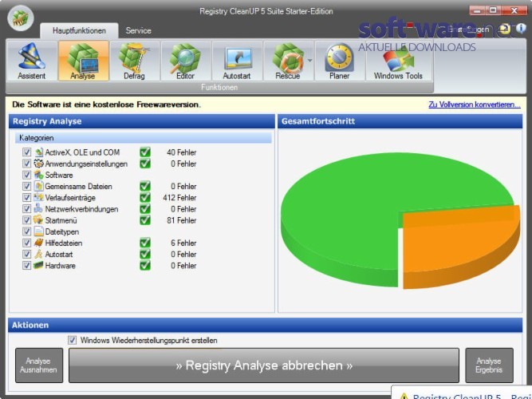Click '0 Fehler' in the Hardware row
Screen dimensions: 532x399
coord(183,266)
